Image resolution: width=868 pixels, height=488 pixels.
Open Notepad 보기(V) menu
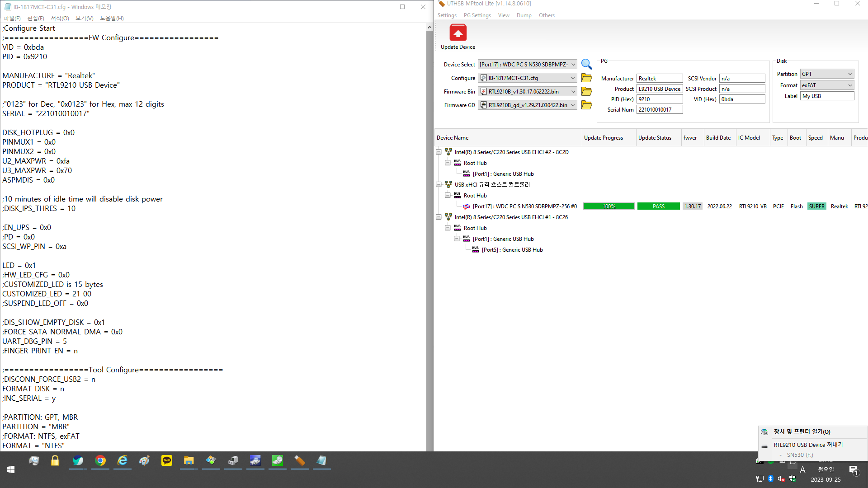point(85,18)
